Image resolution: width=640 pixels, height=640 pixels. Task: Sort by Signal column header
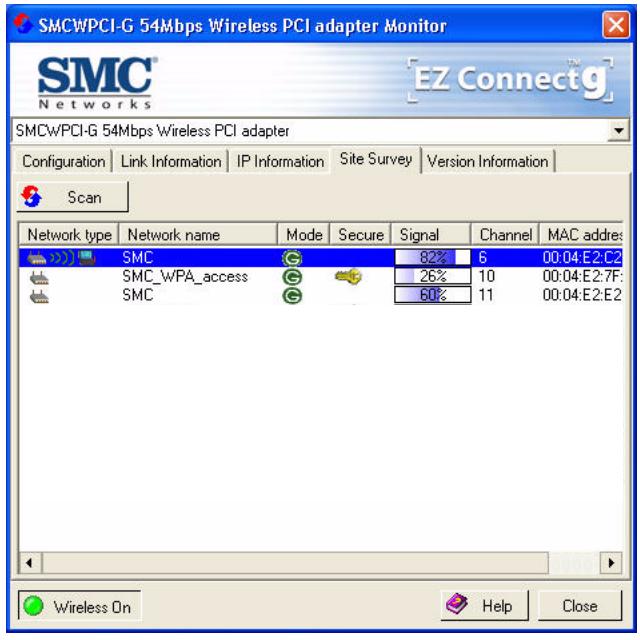tap(431, 235)
